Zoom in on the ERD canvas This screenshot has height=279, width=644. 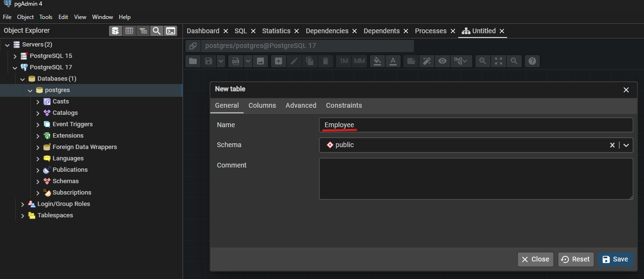click(x=483, y=61)
